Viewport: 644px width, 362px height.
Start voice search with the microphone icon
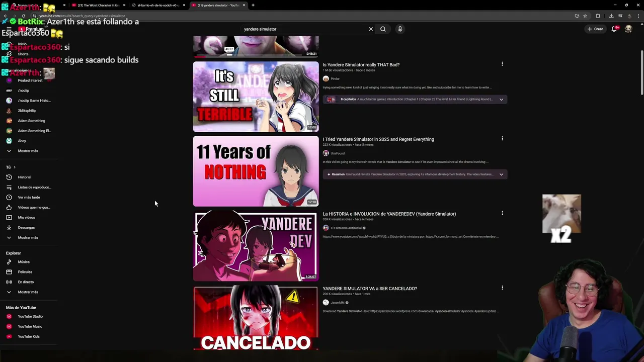tap(400, 29)
